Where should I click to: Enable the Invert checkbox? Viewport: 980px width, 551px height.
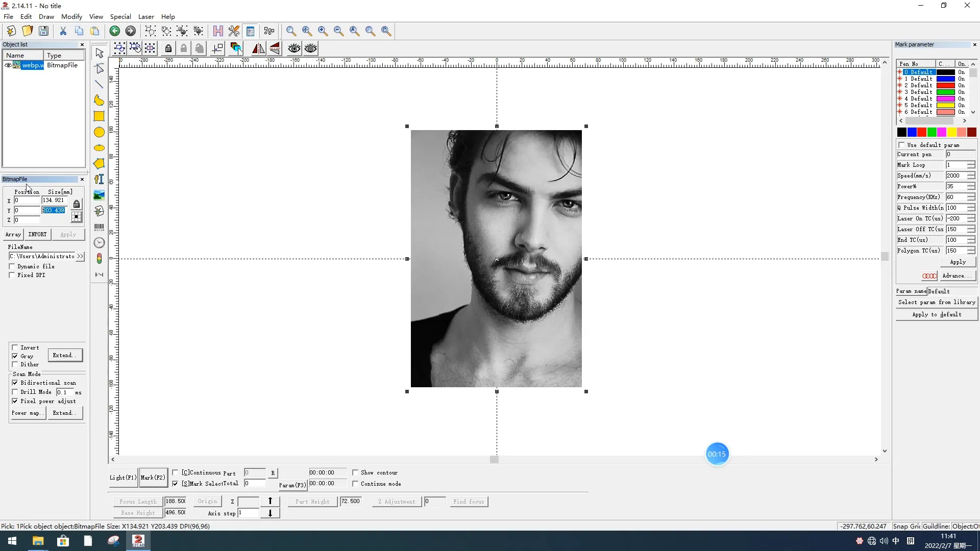click(x=15, y=347)
